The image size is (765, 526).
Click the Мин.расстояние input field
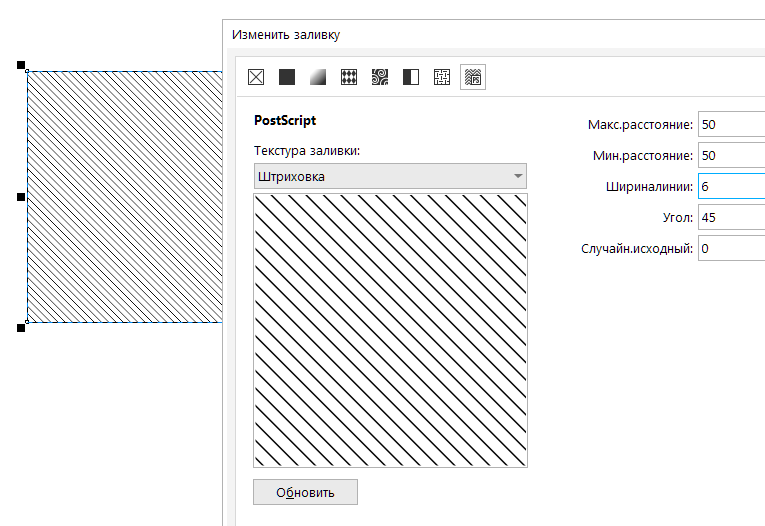point(731,156)
